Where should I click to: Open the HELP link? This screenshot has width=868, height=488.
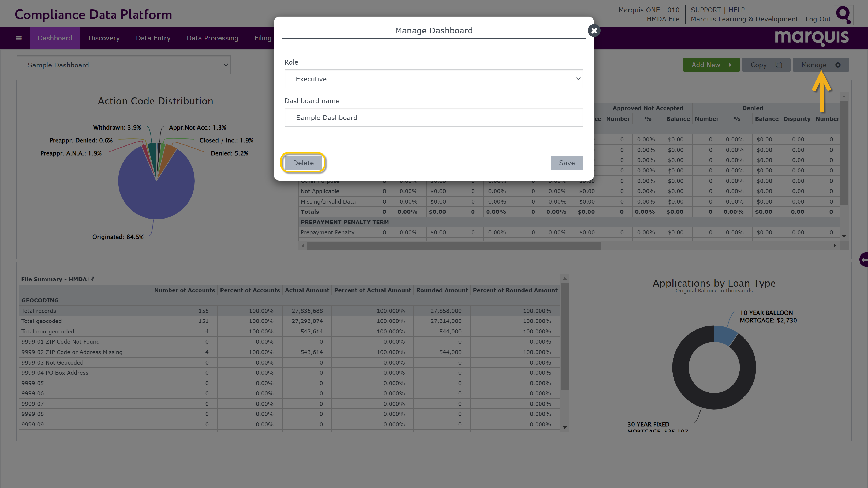(736, 10)
